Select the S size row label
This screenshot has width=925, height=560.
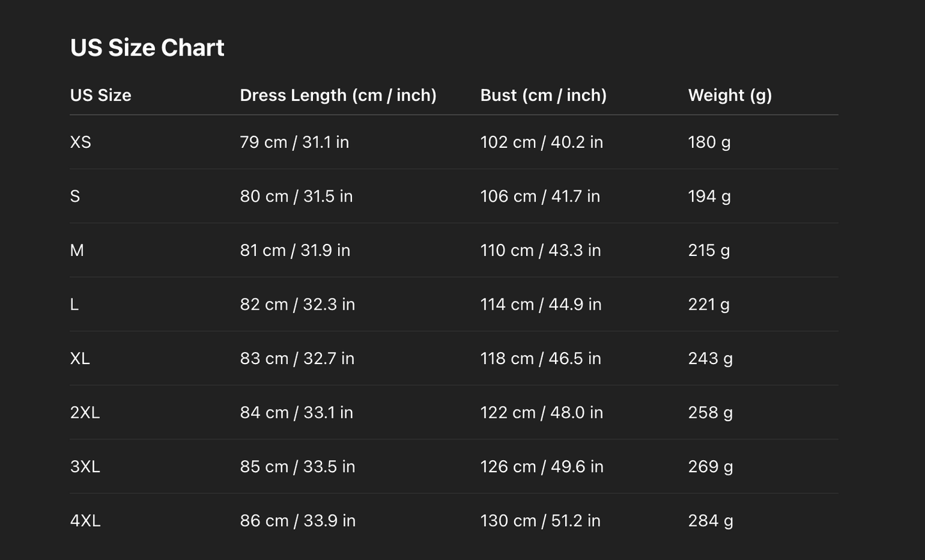click(x=75, y=196)
